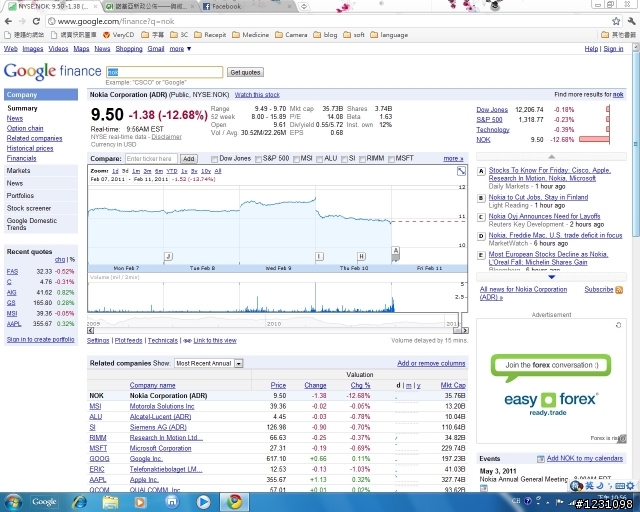This screenshot has height=512, width=640.
Task: Check the SI compare box
Action: tap(344, 159)
